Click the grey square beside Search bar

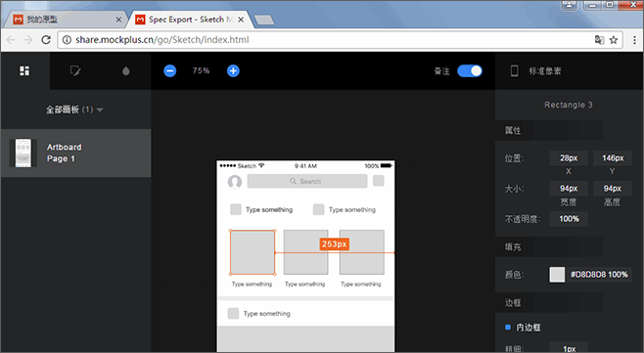click(x=378, y=181)
